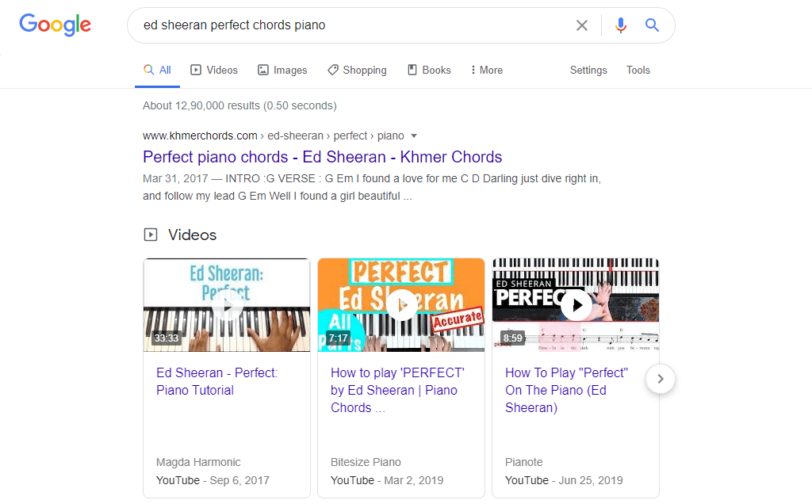
Task: Click the voice search microphone icon
Action: point(620,25)
